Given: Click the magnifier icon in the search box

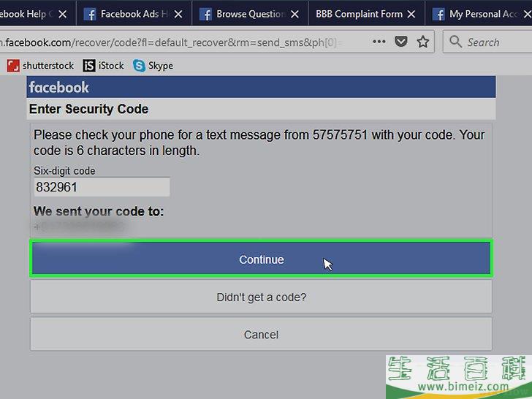Looking at the screenshot, I should [455, 42].
